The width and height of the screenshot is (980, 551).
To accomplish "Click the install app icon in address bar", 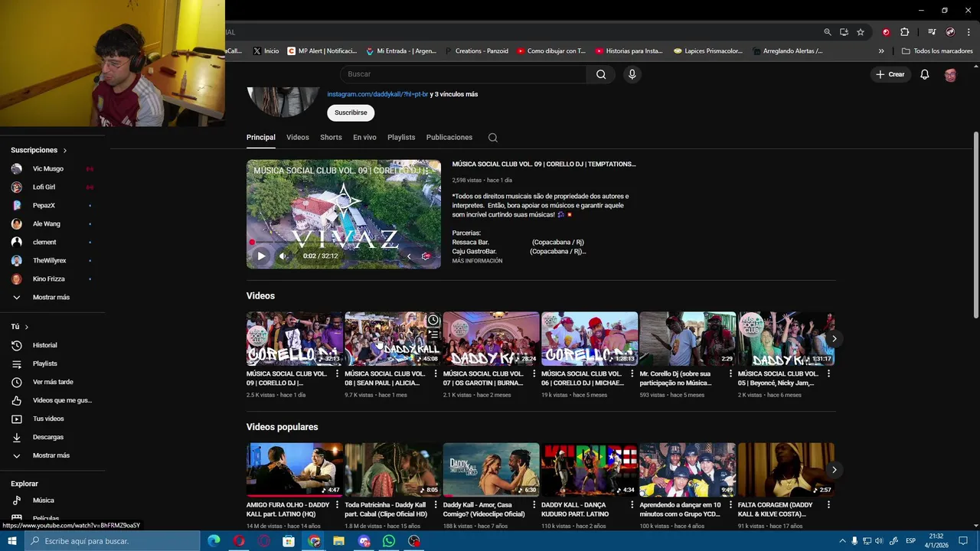I will click(x=844, y=32).
